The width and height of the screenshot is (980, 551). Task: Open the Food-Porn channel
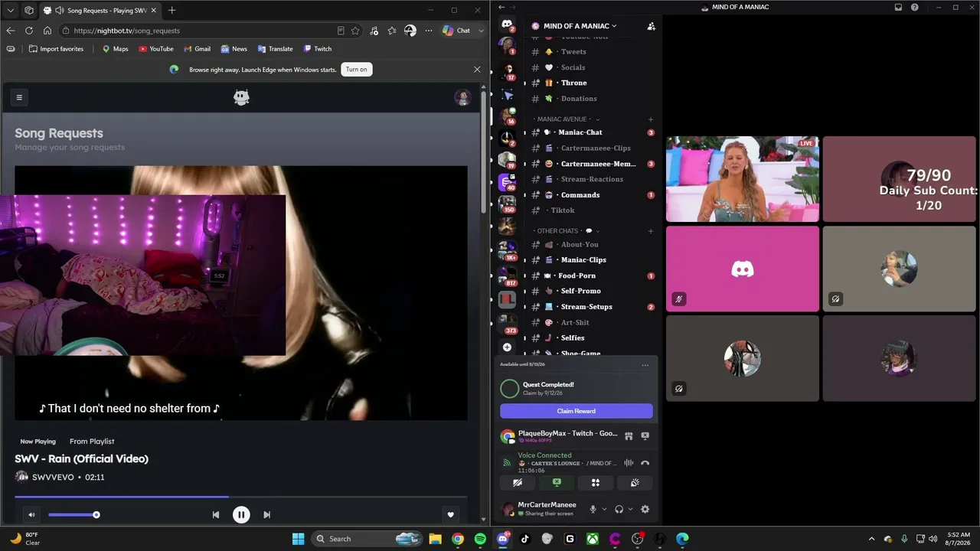[x=592, y=275]
